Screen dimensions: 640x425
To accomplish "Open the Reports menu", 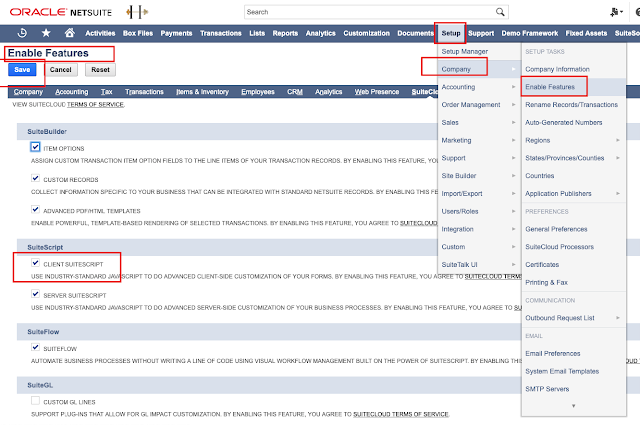I will click(x=285, y=33).
